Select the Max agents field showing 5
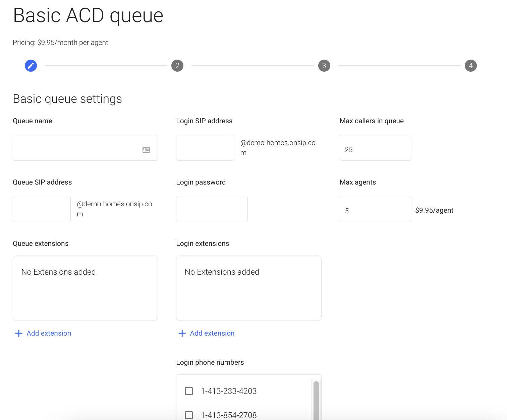507x420 pixels. (x=375, y=209)
